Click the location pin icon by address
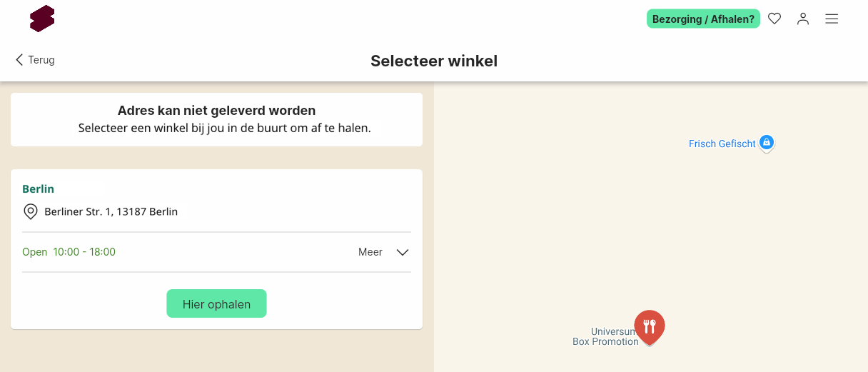 click(x=31, y=211)
